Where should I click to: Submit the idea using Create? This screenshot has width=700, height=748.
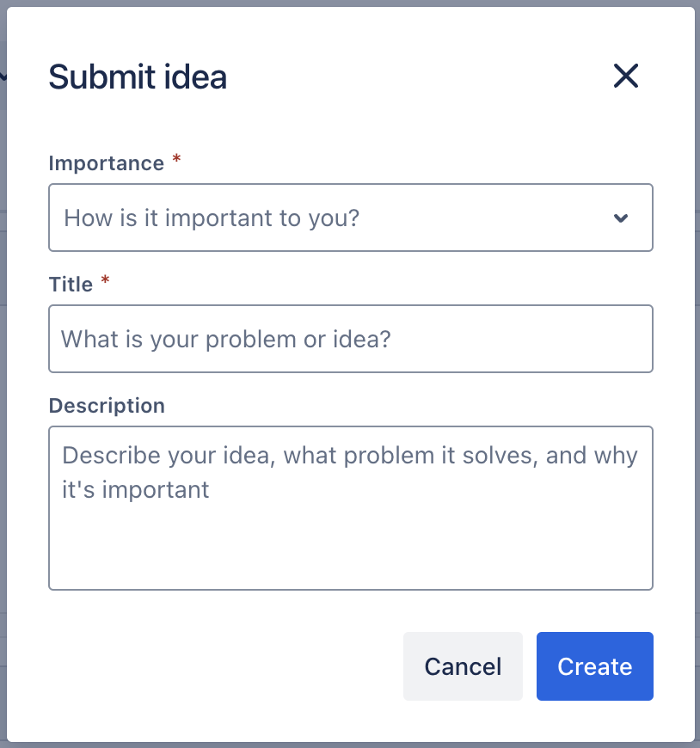(594, 666)
